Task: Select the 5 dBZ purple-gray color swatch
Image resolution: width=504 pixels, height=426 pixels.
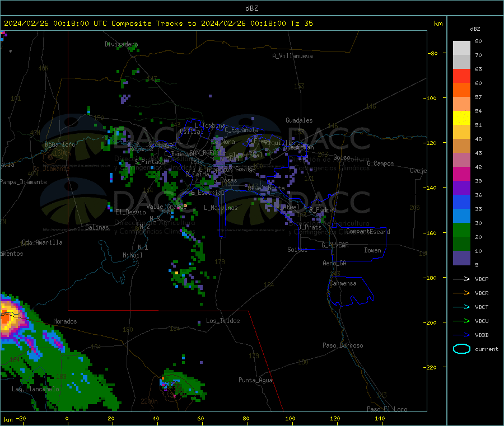Action: coord(461,258)
